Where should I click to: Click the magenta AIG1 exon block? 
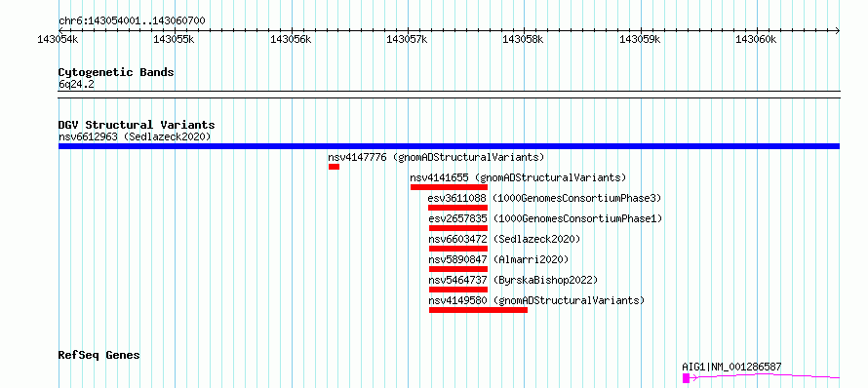(x=686, y=378)
